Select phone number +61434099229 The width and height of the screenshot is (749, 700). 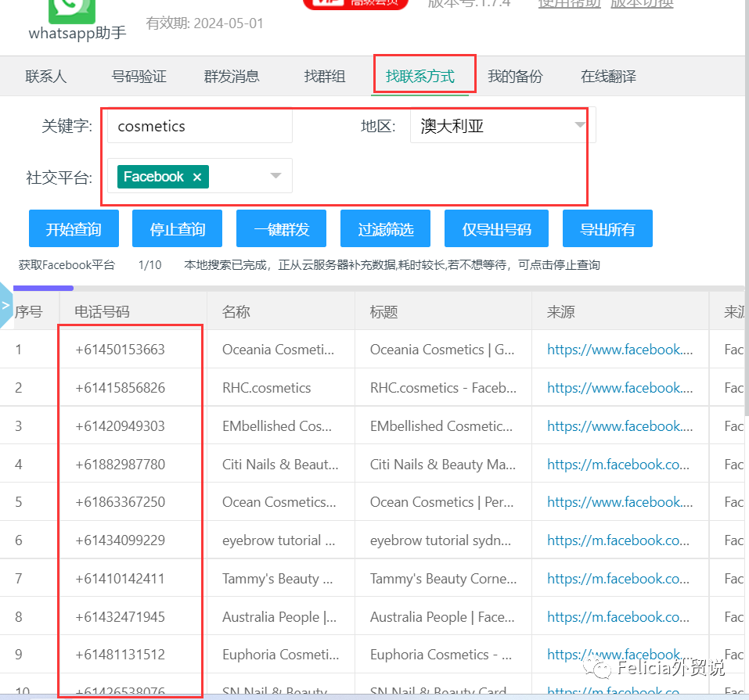[x=120, y=540]
